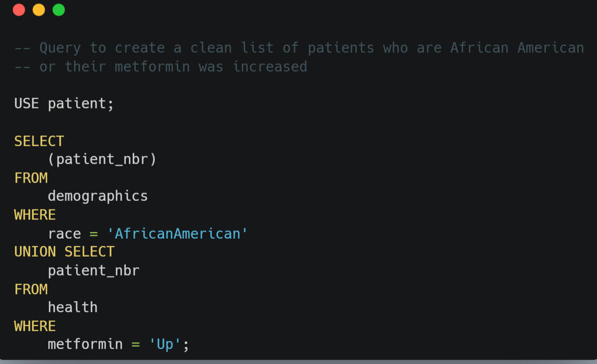
Task: Click the 'Up' string literal
Action: coord(165,345)
